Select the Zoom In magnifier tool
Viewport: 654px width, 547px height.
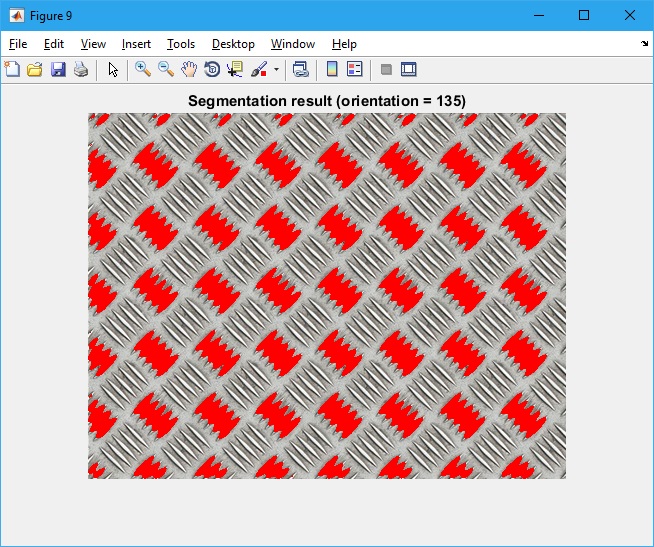pyautogui.click(x=143, y=69)
